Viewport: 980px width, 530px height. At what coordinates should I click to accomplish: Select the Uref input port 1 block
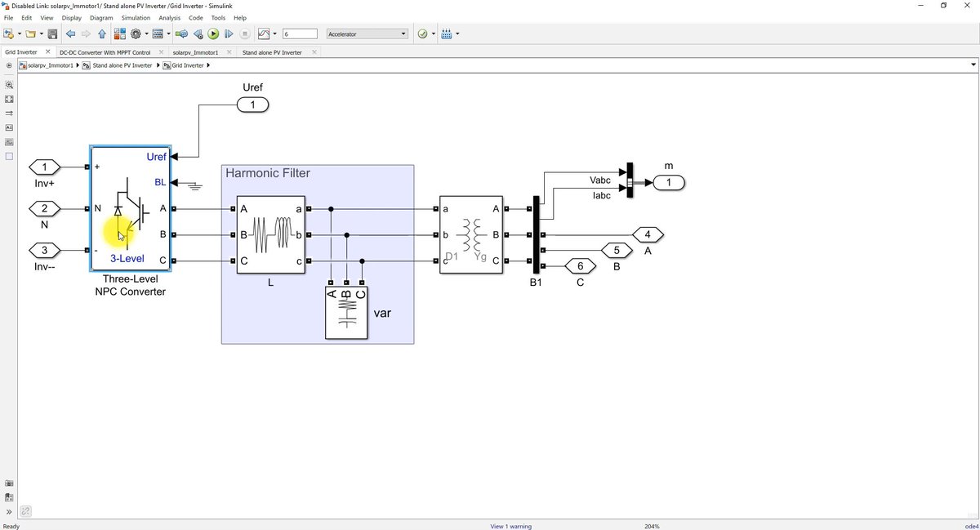point(252,105)
